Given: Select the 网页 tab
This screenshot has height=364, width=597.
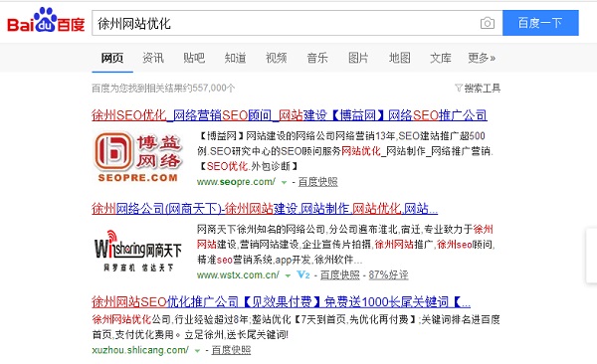Looking at the screenshot, I should coord(112,58).
